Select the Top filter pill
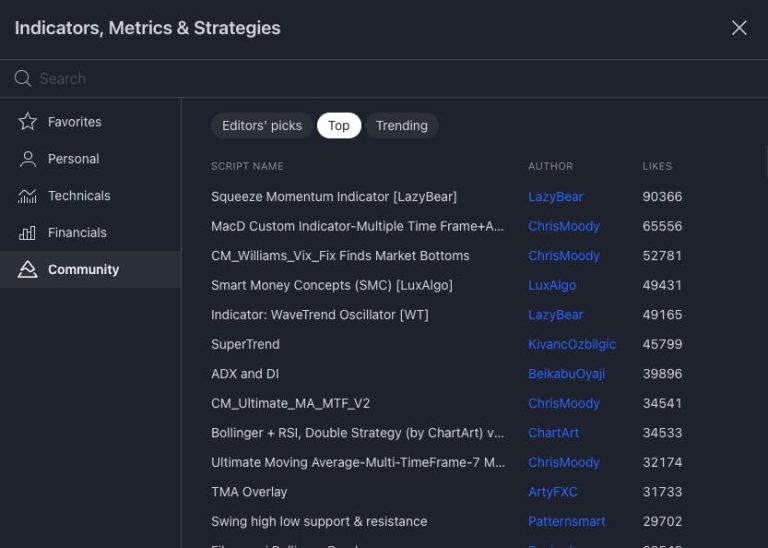Screen dimensions: 768x548 (339, 126)
